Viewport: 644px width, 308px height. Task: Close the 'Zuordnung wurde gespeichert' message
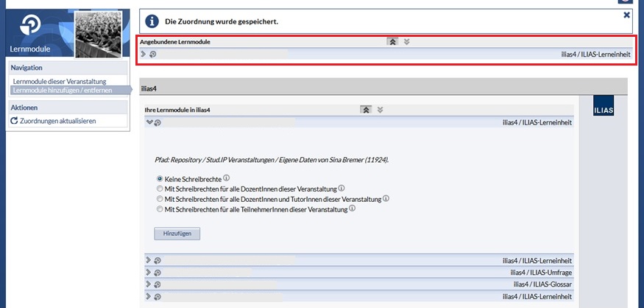pyautogui.click(x=626, y=15)
